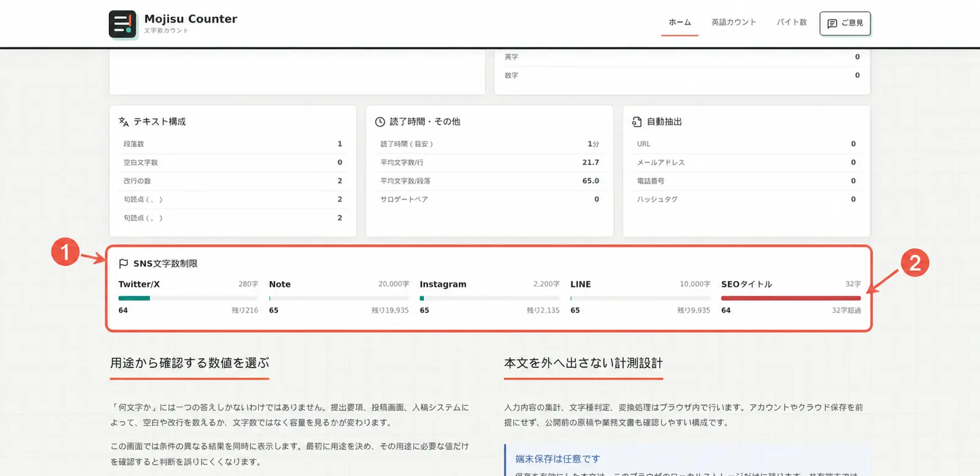The width and height of the screenshot is (980, 476).
Task: Click the Twitter/X progress bar
Action: click(x=188, y=298)
